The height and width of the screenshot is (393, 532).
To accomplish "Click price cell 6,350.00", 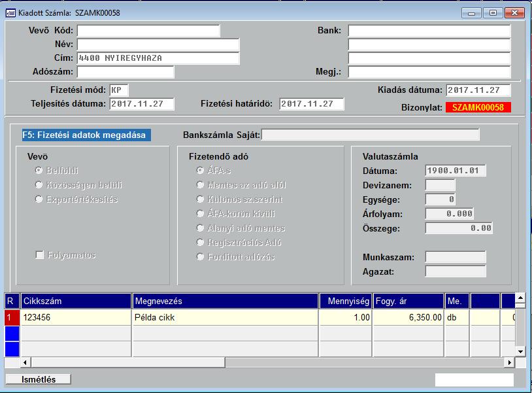I will [x=408, y=317].
